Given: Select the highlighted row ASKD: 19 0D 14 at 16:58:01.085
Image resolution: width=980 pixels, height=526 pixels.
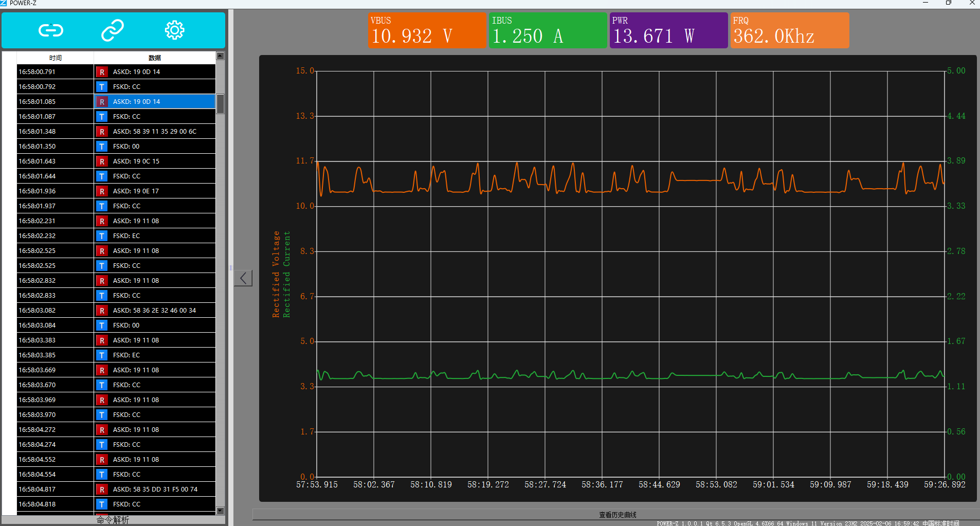Looking at the screenshot, I should [155, 101].
